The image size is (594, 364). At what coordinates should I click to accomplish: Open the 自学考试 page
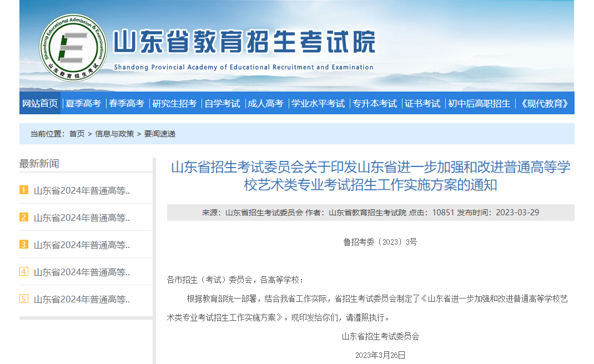(x=222, y=103)
